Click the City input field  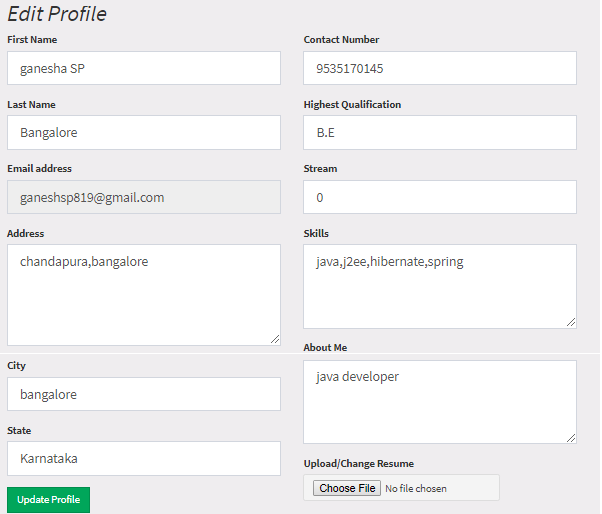[144, 394]
